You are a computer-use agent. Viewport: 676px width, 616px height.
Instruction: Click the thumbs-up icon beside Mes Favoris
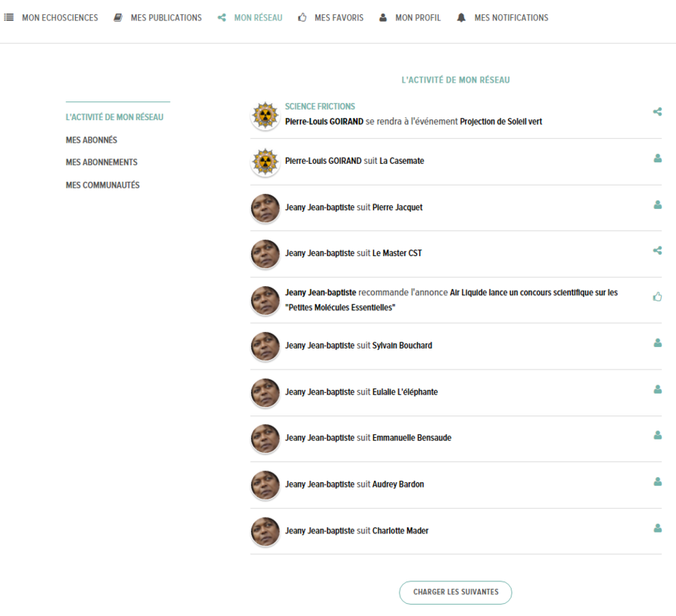302,17
